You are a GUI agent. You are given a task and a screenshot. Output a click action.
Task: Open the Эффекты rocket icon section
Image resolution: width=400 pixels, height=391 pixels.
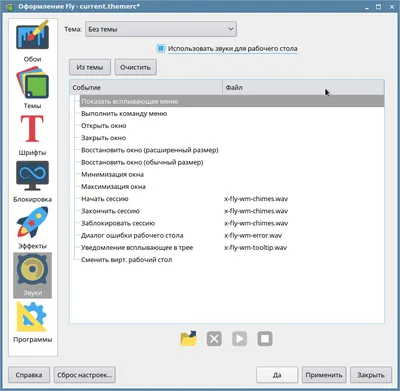(32, 228)
